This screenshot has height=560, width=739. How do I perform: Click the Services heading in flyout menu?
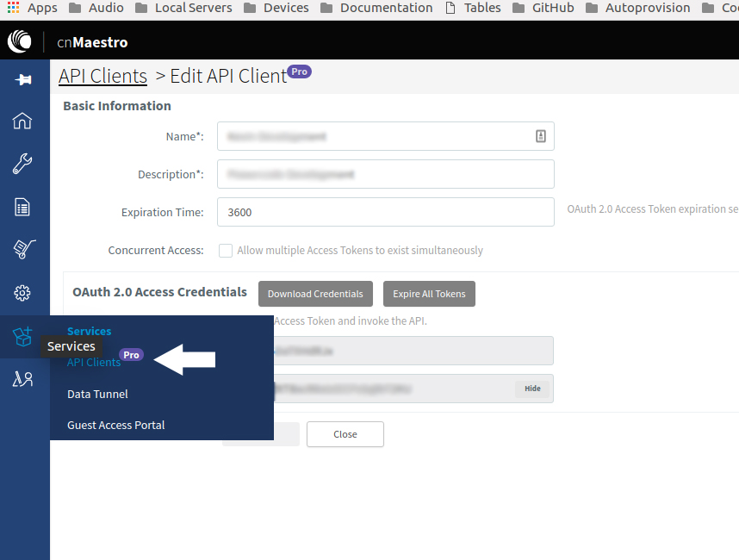point(89,331)
